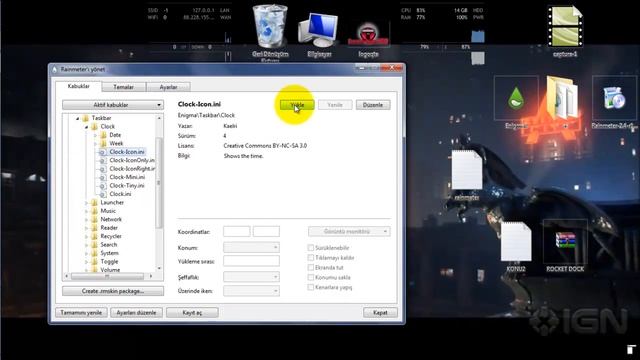Screen dimensions: 640x360
Task: Select the ROCKET DOCK archive icon
Action: pos(565,241)
